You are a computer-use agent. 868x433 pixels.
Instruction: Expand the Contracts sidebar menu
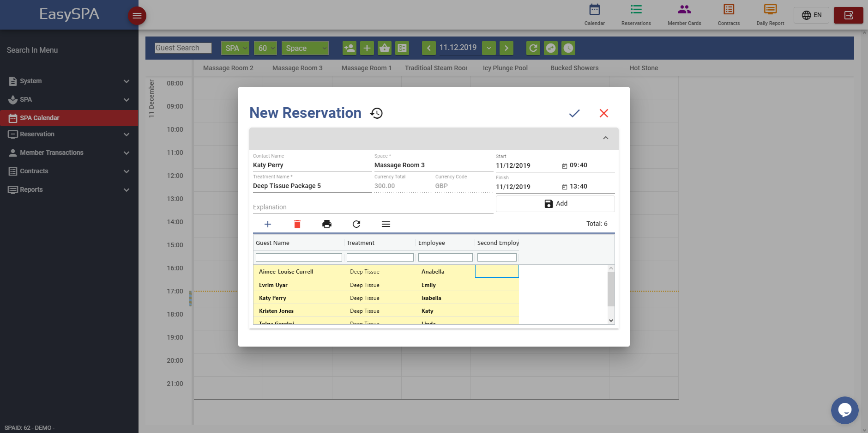pos(69,171)
